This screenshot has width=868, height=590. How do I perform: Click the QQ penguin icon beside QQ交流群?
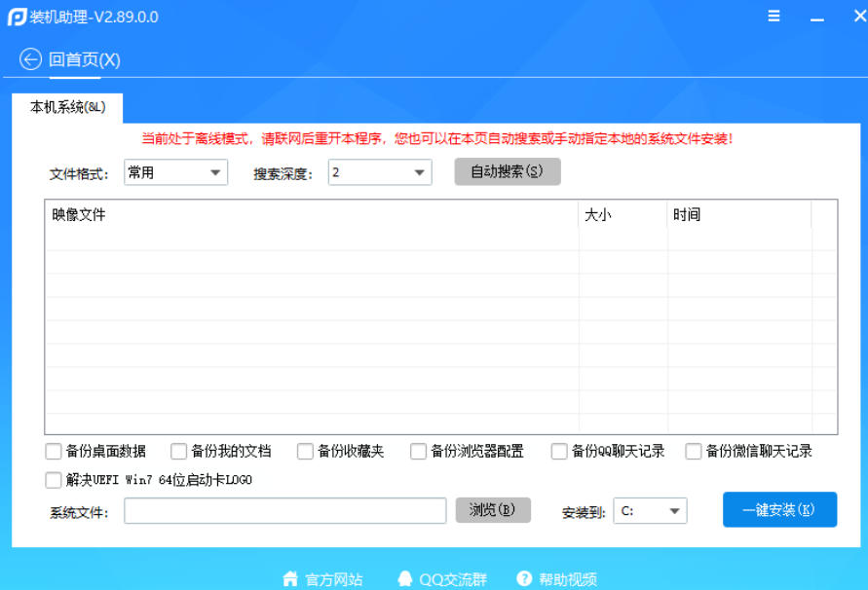[405, 578]
